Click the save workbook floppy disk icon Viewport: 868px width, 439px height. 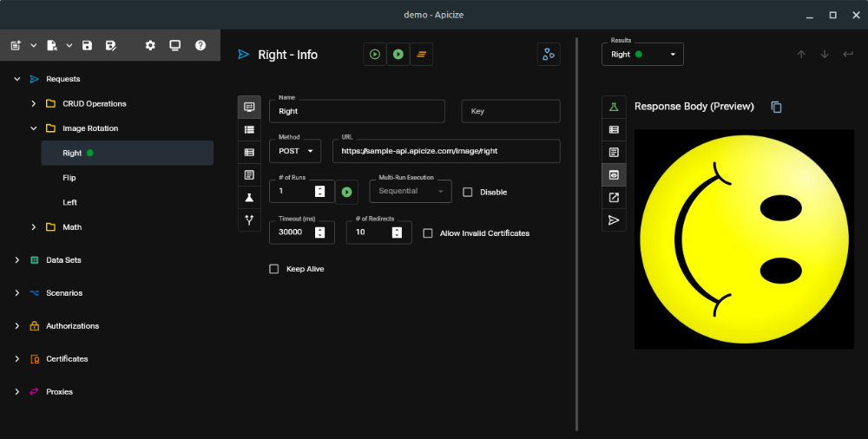[x=87, y=45]
